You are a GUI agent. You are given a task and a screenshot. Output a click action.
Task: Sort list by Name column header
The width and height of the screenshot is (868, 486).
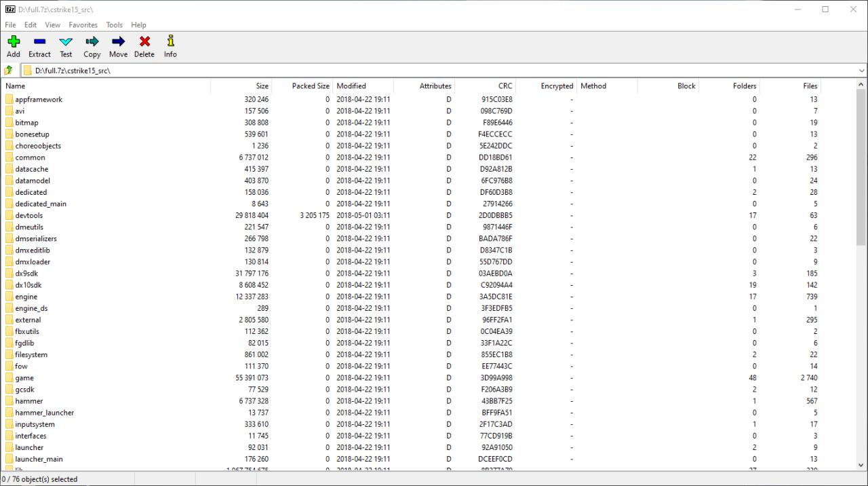[x=16, y=86]
